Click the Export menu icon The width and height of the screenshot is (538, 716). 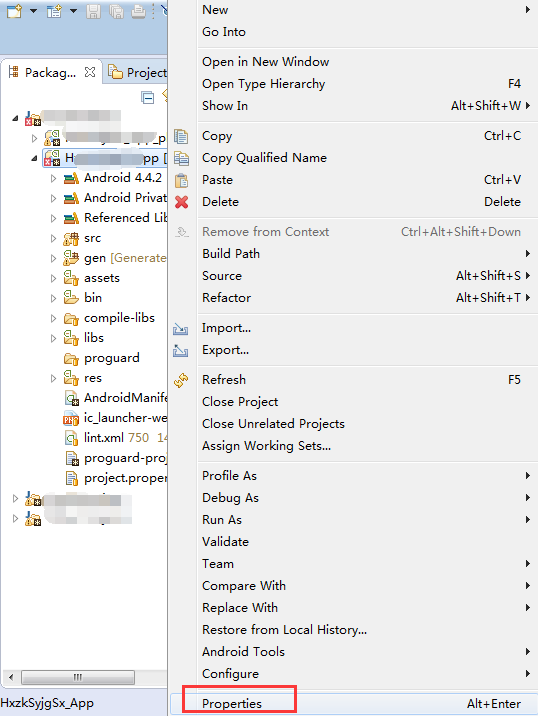point(180,351)
